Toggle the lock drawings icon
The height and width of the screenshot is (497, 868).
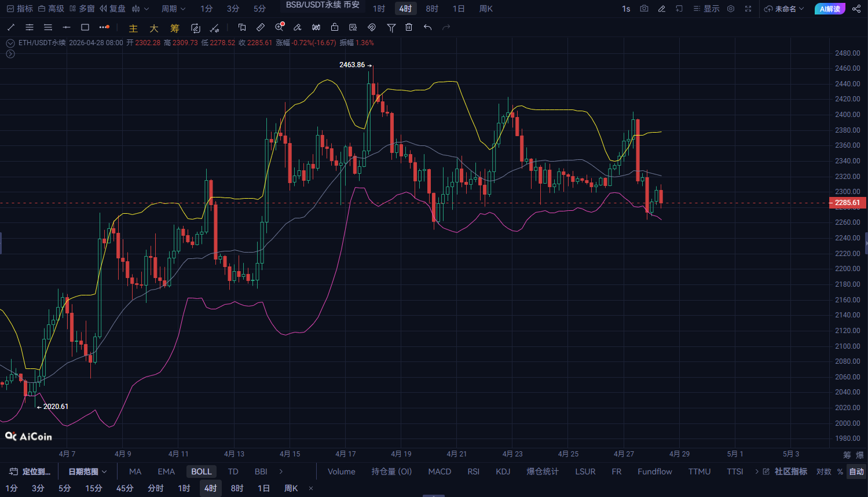coord(335,27)
